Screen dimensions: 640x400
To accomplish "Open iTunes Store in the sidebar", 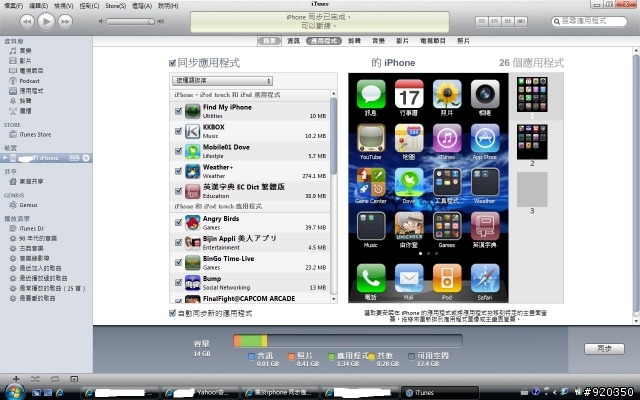I will pyautogui.click(x=35, y=134).
